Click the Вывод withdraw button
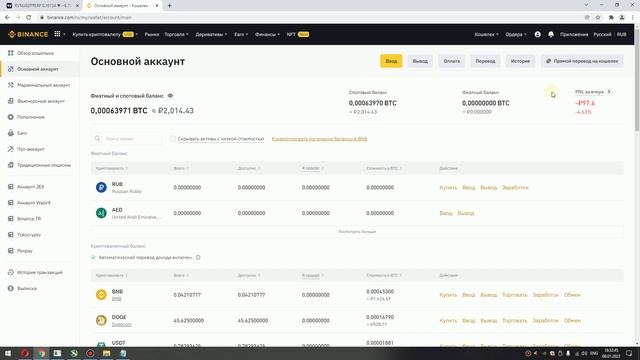This screenshot has height=360, width=640. [x=420, y=61]
